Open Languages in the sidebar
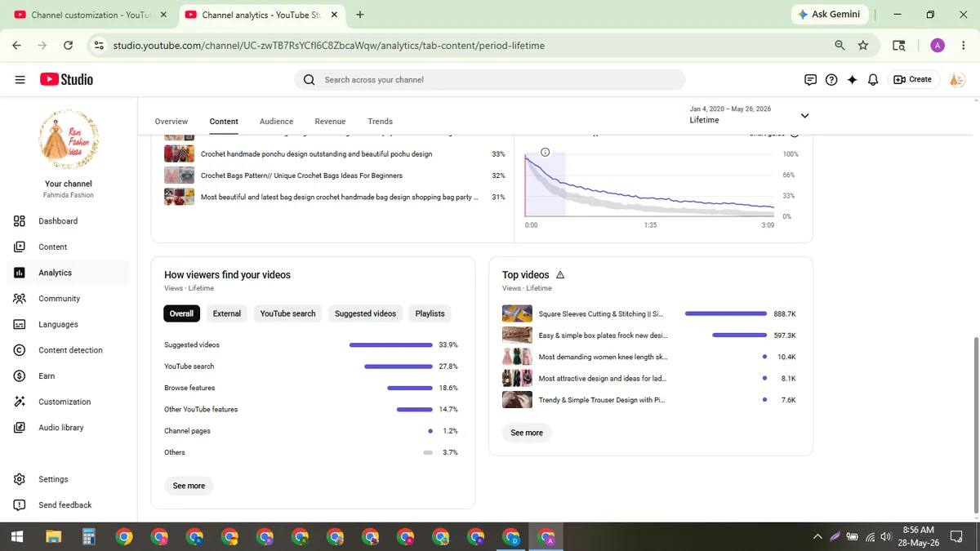This screenshot has height=551, width=980. 69,324
